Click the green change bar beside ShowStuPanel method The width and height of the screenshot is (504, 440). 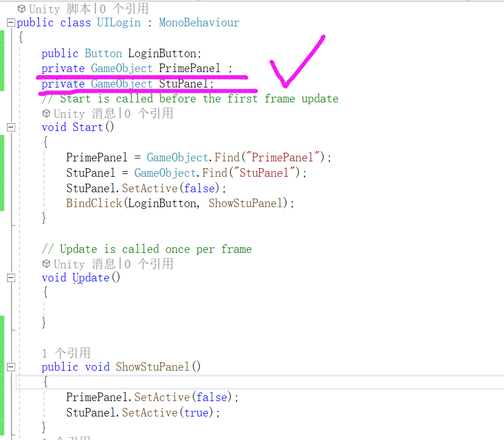click(2, 367)
